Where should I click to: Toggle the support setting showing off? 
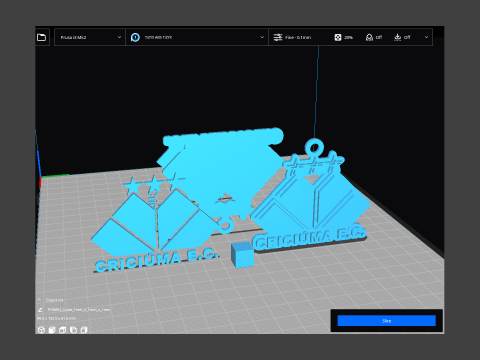coord(374,37)
